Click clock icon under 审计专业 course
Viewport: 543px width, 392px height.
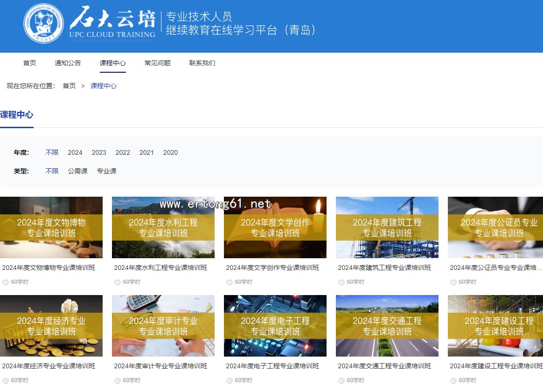(118, 381)
